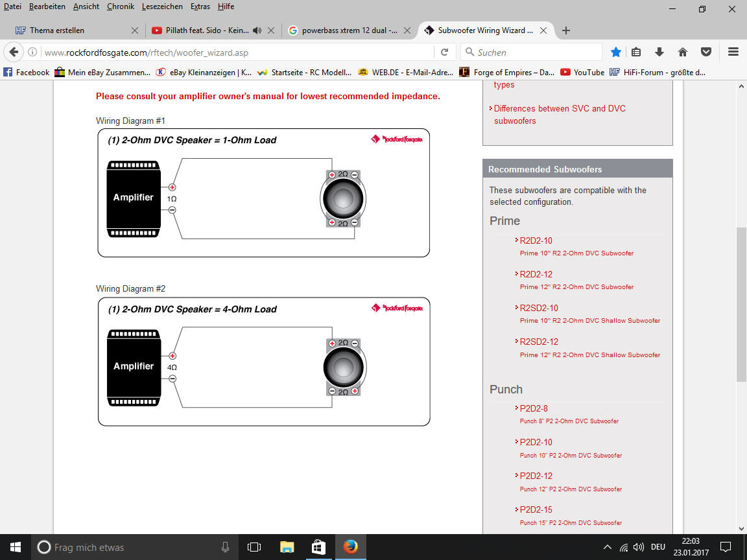This screenshot has height=560, width=747.
Task: Click the scrollbar down arrow
Action: click(741, 528)
